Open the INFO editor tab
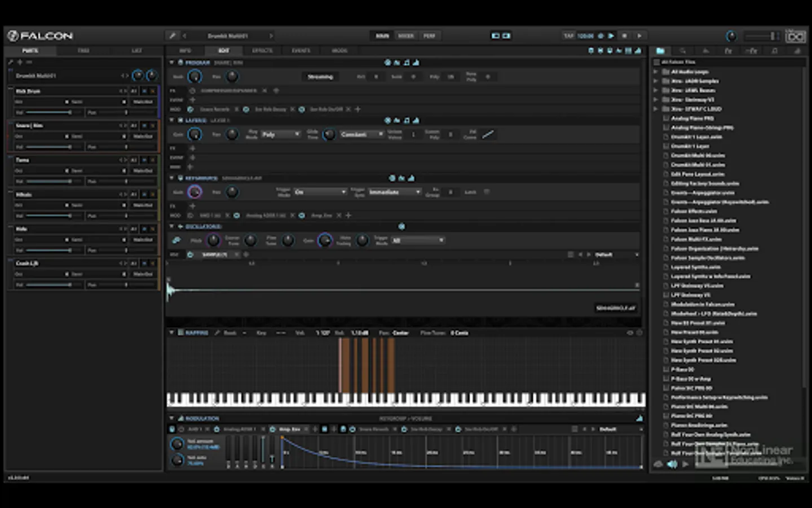The width and height of the screenshot is (812, 508). coord(185,51)
